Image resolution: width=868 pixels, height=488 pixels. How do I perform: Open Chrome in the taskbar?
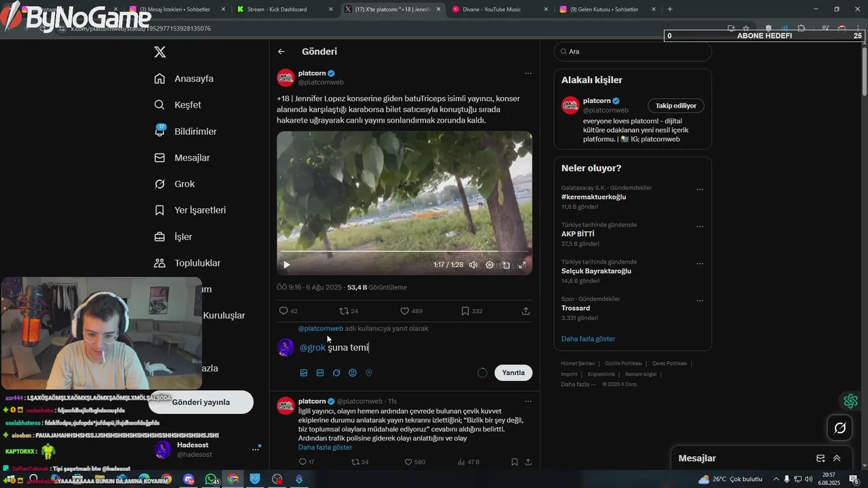(233, 479)
